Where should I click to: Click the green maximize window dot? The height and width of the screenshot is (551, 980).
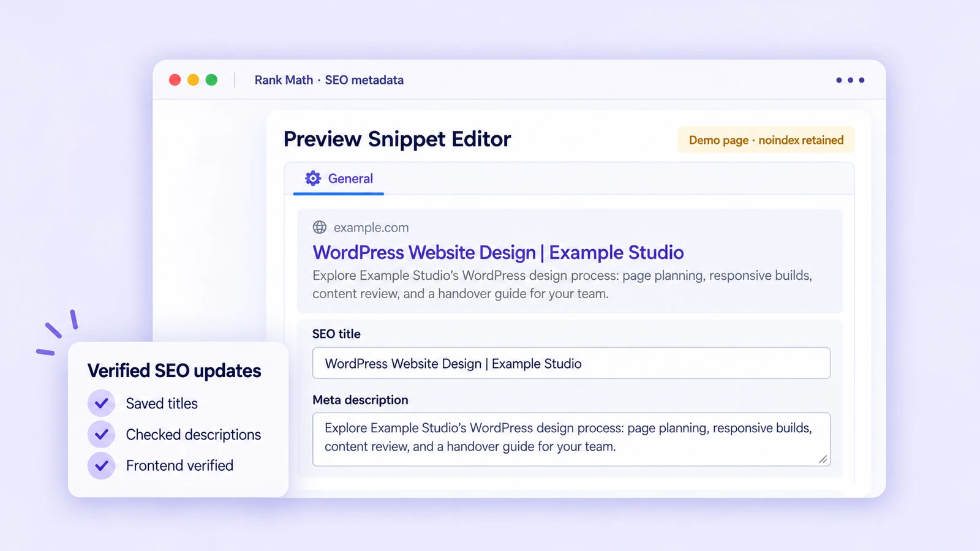211,80
